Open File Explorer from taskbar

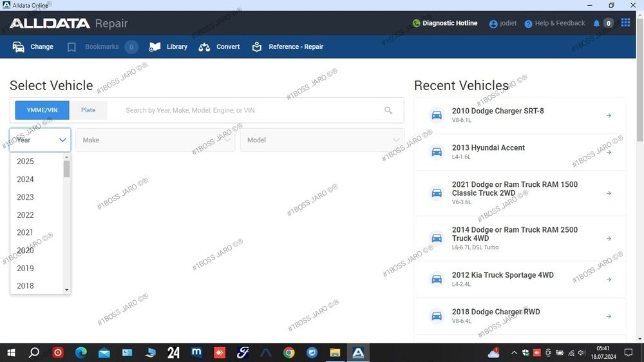click(335, 352)
